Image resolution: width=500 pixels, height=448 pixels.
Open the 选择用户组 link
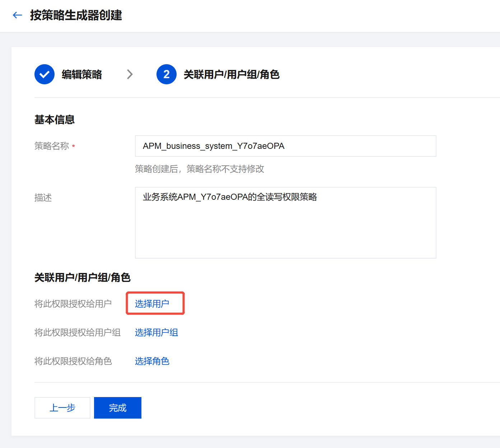click(156, 333)
